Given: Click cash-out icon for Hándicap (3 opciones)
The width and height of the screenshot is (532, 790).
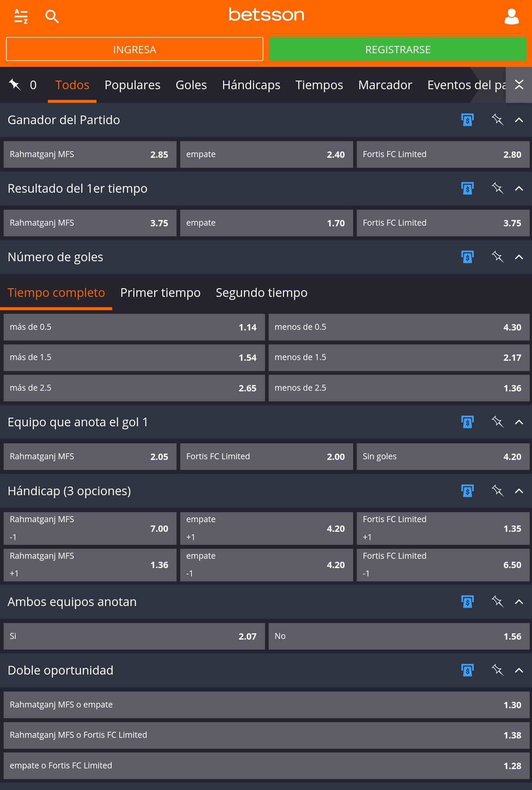Looking at the screenshot, I should [467, 491].
